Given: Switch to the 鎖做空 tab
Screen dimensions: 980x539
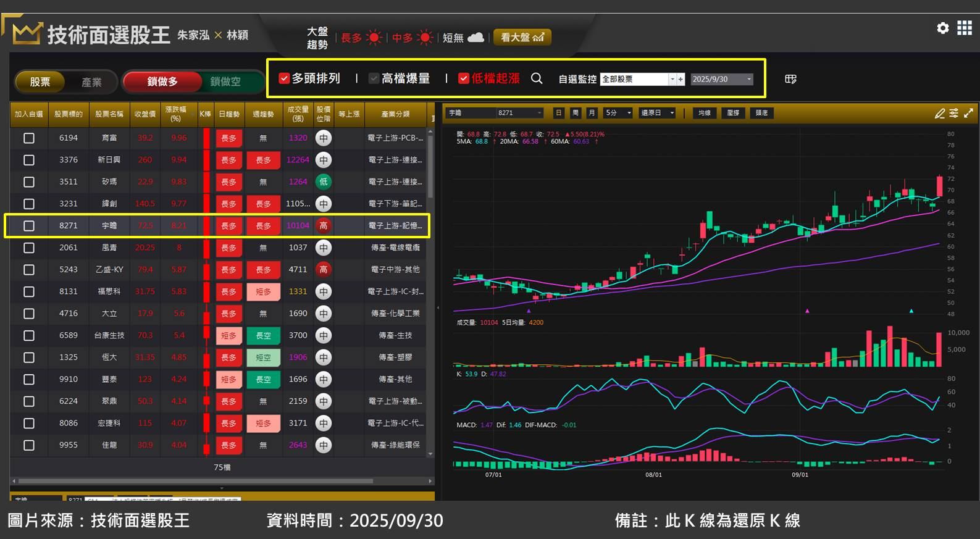Looking at the screenshot, I should (225, 81).
